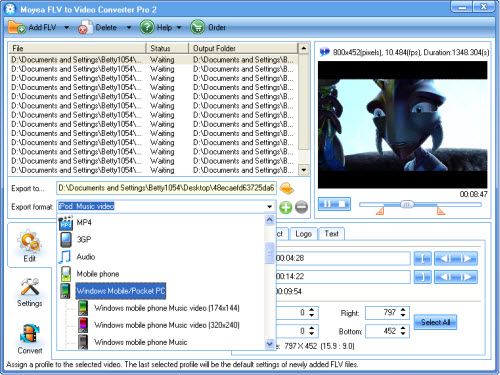This screenshot has height=375, width=500.
Task: Click the [320x240] profile phone icon
Action: tap(83, 325)
